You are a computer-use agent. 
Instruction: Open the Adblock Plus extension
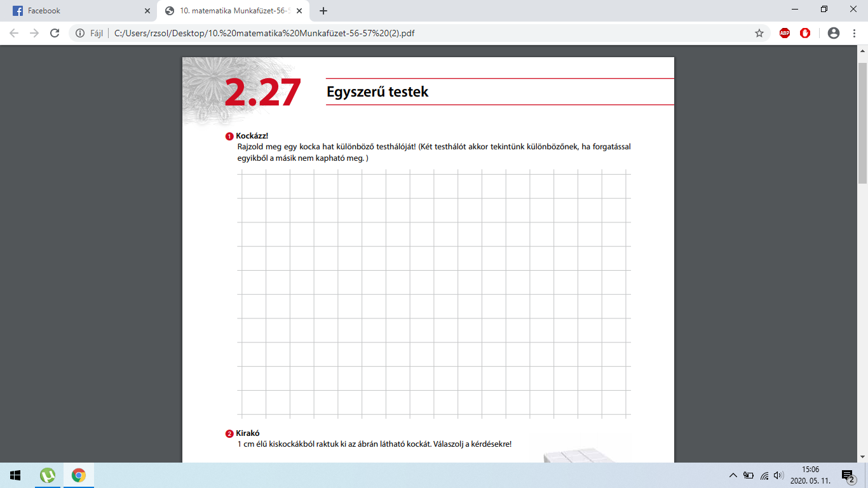(x=785, y=33)
